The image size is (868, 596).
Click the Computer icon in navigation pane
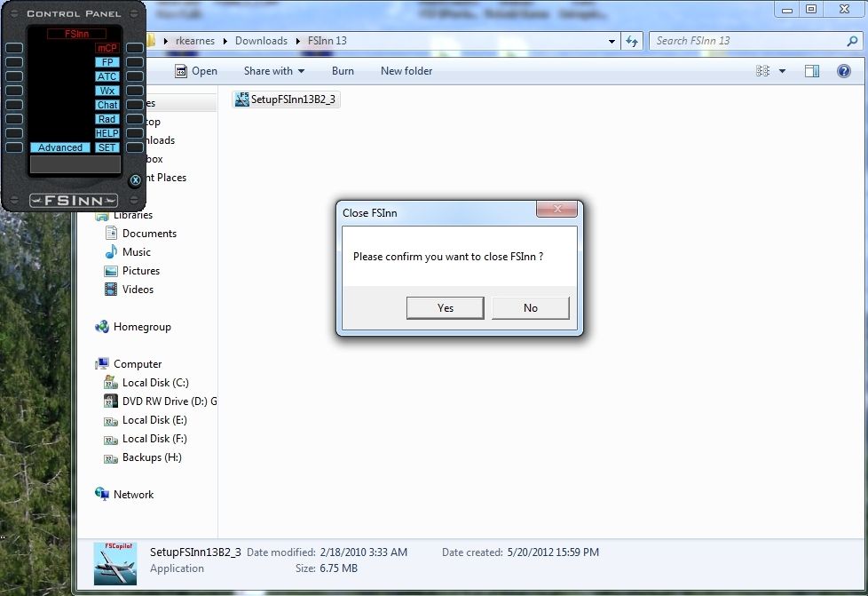pos(102,364)
